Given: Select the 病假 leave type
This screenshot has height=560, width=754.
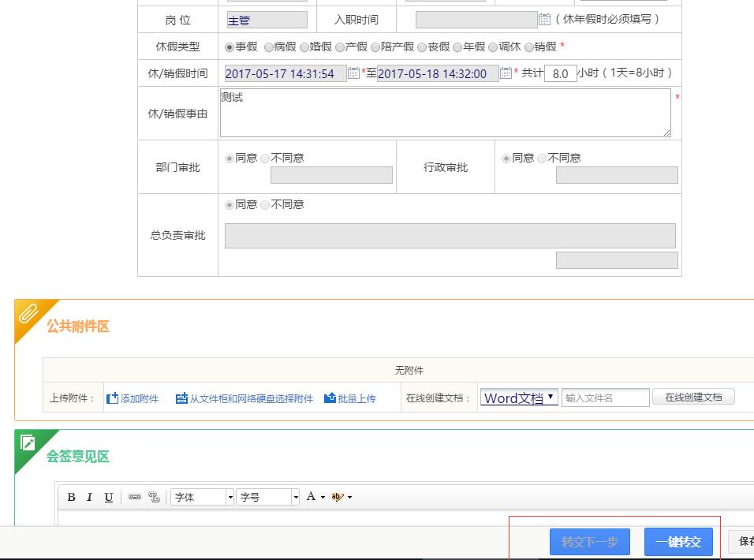Looking at the screenshot, I should [269, 47].
